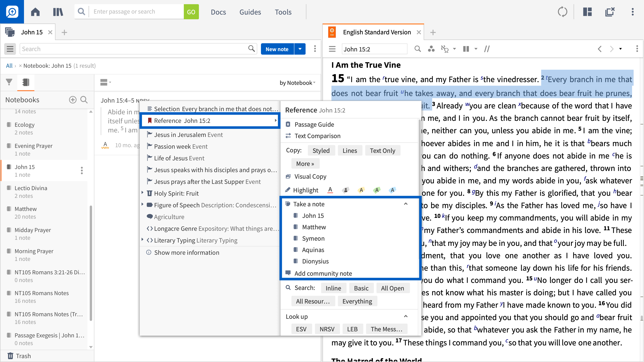Image resolution: width=644 pixels, height=362 pixels.
Task: Click the passage or search input field
Action: tap(137, 12)
